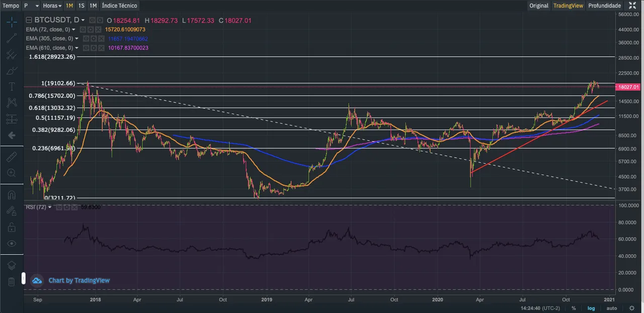Exit fullscreen with the shrink arrows icon

(632, 6)
